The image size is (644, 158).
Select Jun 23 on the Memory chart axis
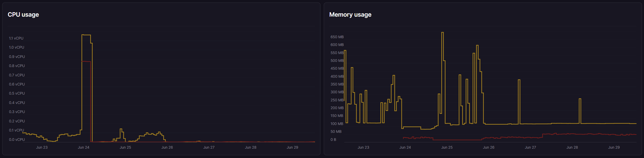[x=363, y=147]
